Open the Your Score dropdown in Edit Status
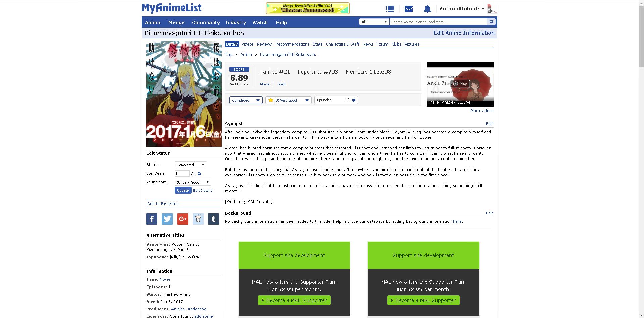Viewport: 644px width, 318px height. click(x=193, y=182)
